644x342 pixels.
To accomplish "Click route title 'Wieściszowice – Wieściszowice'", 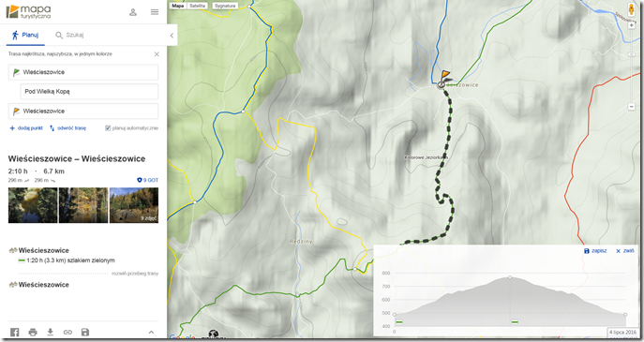I will click(77, 159).
